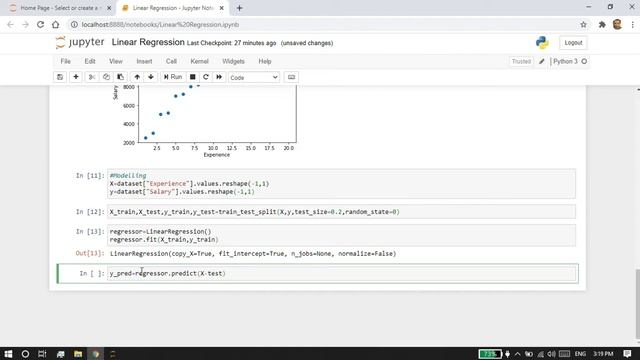The image size is (640, 360).
Task: Open Task View on the taskbar
Action: 42,354
